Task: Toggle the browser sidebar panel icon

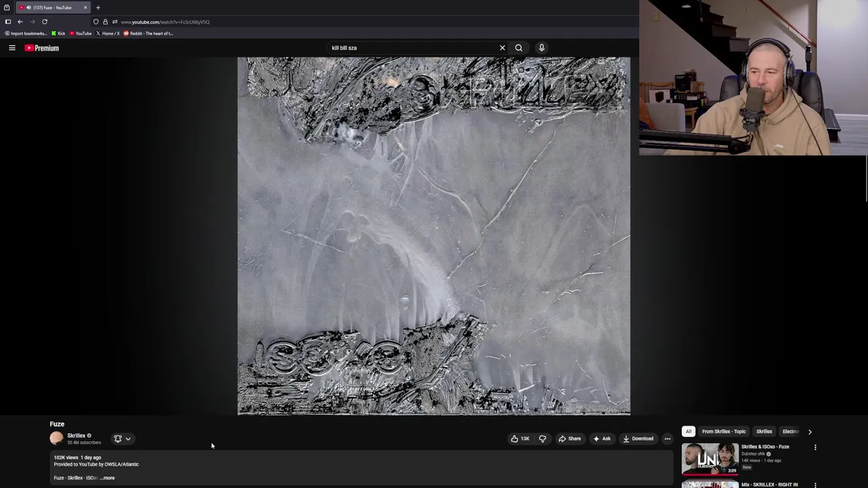Action: [7, 22]
